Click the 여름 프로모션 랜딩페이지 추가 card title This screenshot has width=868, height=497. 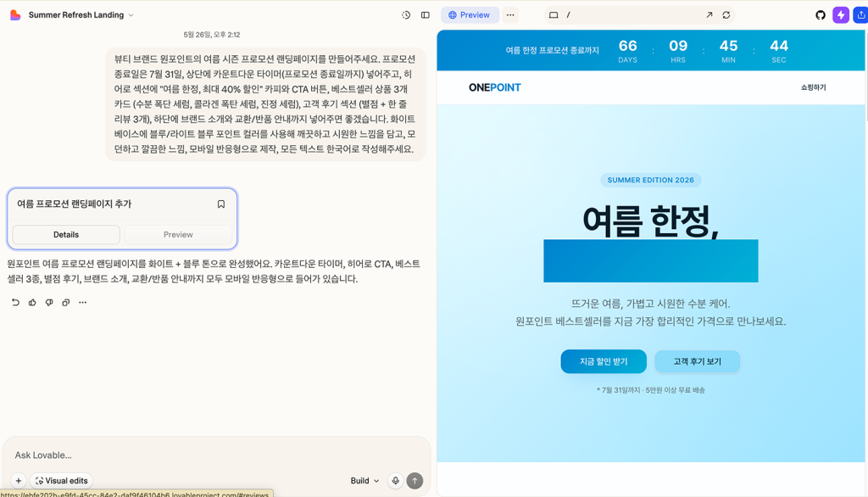pyautogui.click(x=75, y=204)
